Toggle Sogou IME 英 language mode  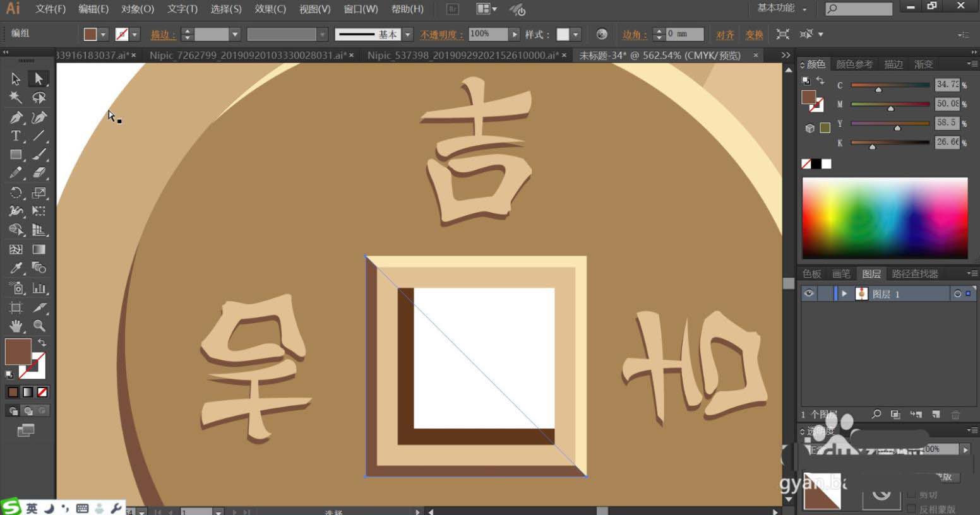coord(32,508)
